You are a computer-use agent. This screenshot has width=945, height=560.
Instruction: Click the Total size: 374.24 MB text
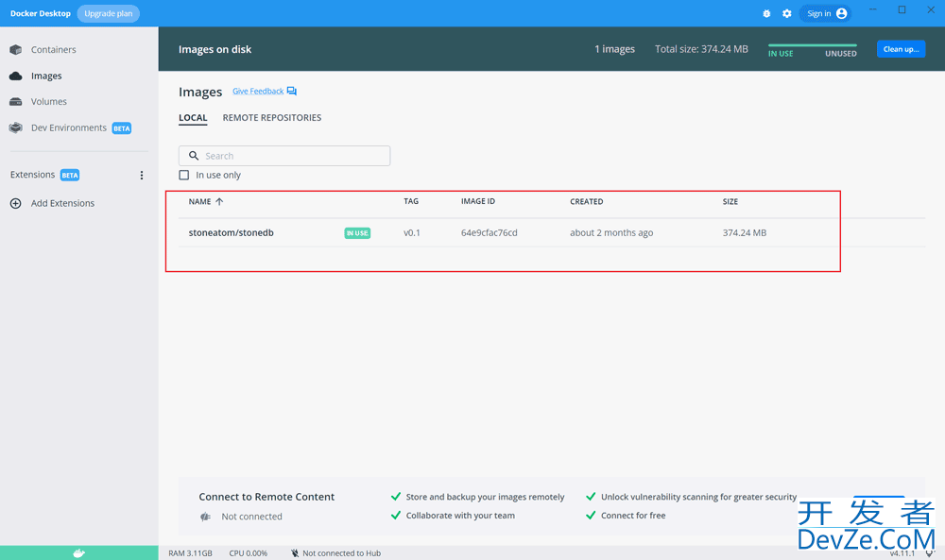pos(701,49)
